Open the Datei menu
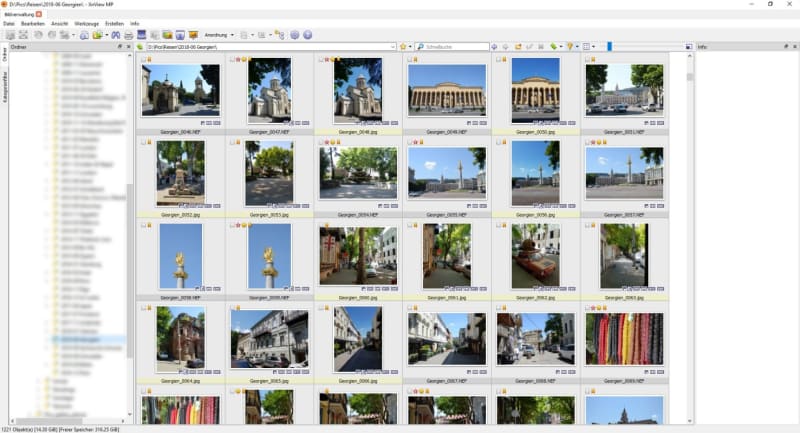Image resolution: width=800 pixels, height=433 pixels. 9,23
